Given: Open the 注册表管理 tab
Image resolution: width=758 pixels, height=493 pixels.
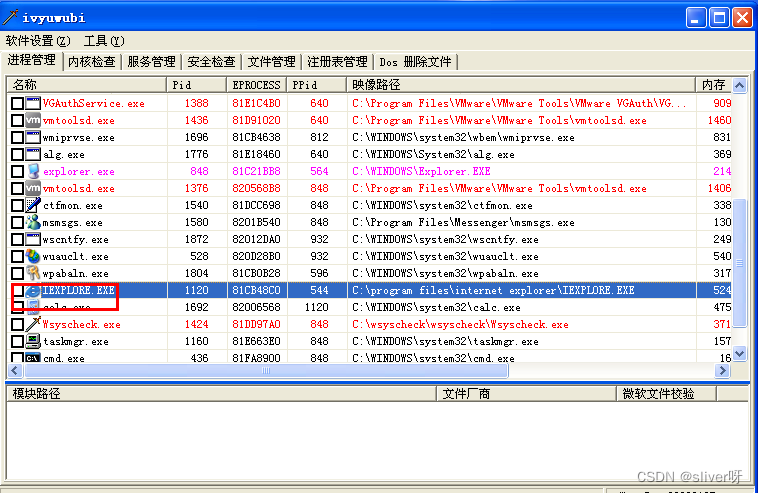Looking at the screenshot, I should (337, 62).
